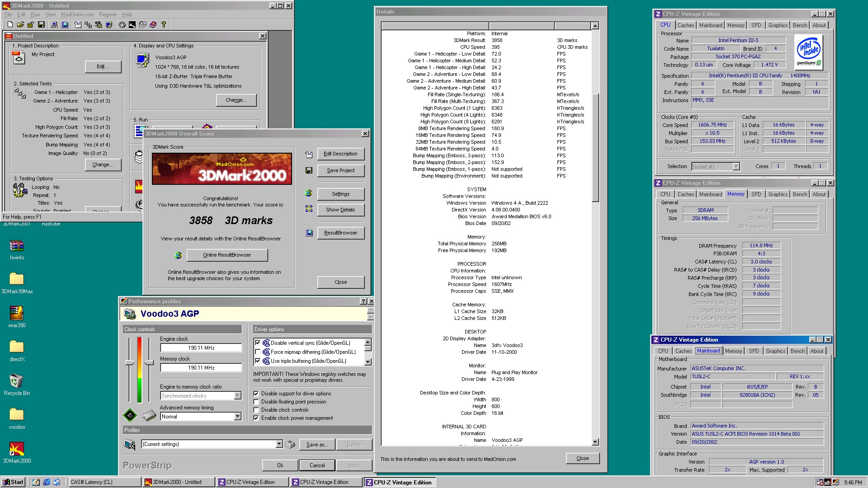This screenshot has height=488, width=868.
Task: Click the Windows Start button
Action: pos(14,482)
